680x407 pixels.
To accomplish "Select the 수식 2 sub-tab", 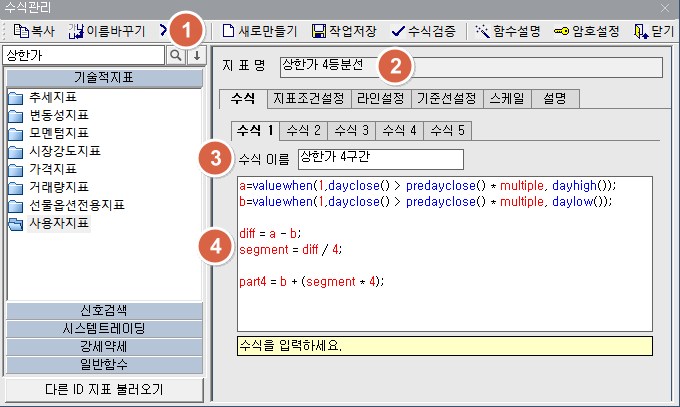I will pos(304,131).
